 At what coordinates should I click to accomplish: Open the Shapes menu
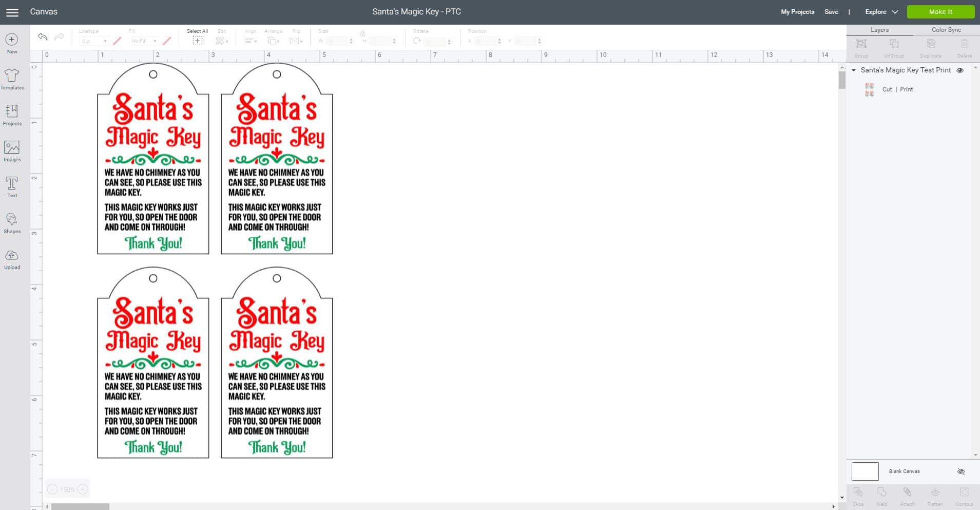point(12,223)
